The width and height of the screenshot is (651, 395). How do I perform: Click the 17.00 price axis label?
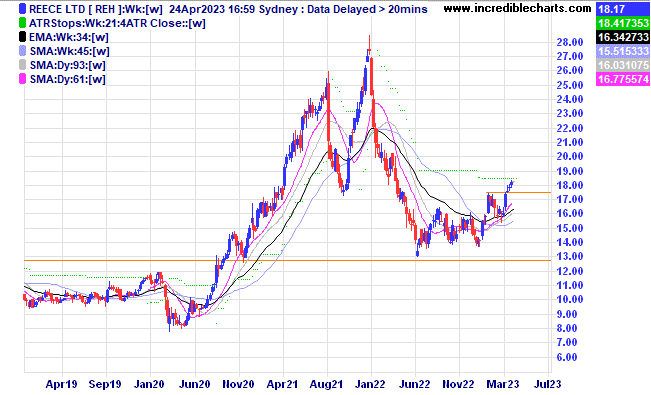570,199
